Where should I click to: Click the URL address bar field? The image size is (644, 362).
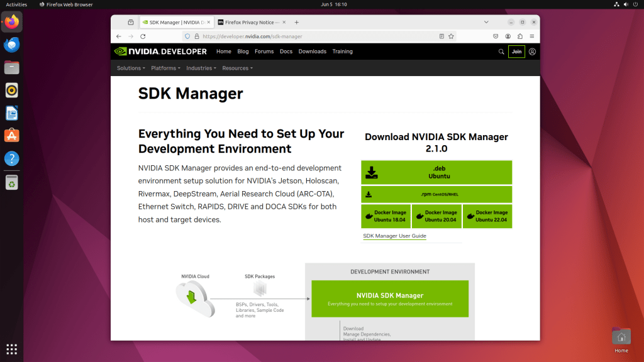point(314,36)
